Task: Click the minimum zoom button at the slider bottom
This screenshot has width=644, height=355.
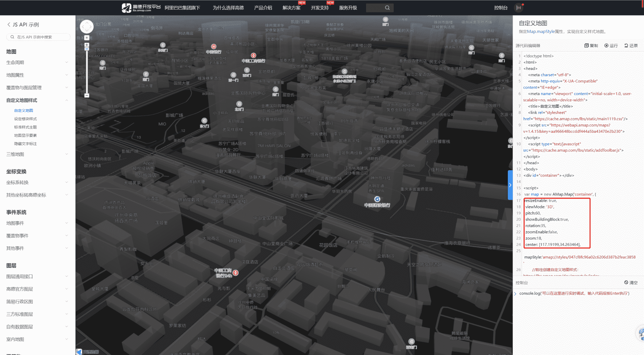Action: [x=87, y=95]
